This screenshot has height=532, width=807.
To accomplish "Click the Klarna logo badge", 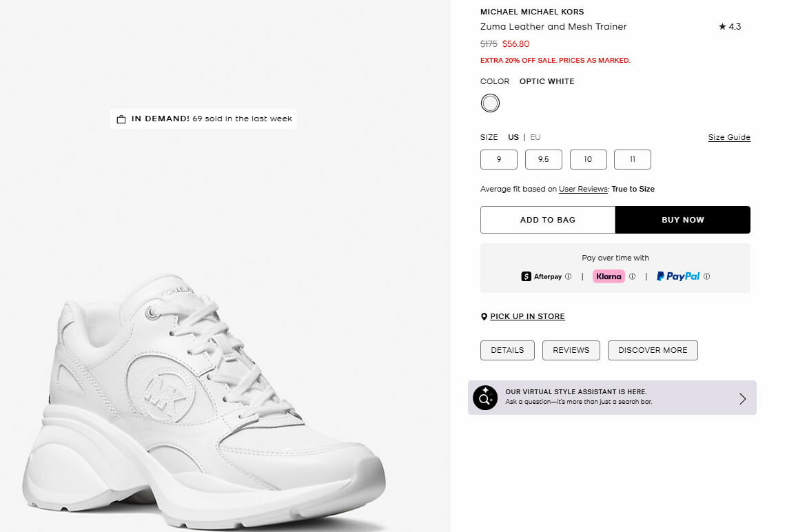I will tap(609, 276).
